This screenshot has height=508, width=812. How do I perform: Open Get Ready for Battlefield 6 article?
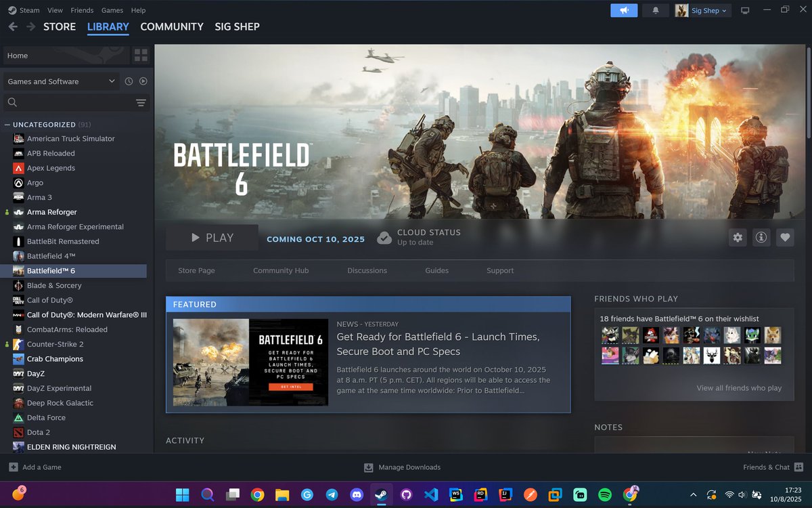tap(438, 344)
